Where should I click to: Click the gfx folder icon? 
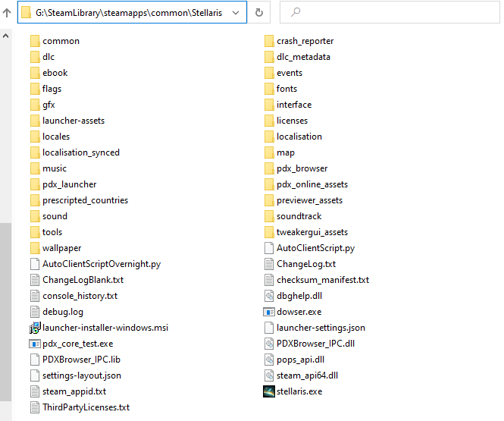pos(35,105)
